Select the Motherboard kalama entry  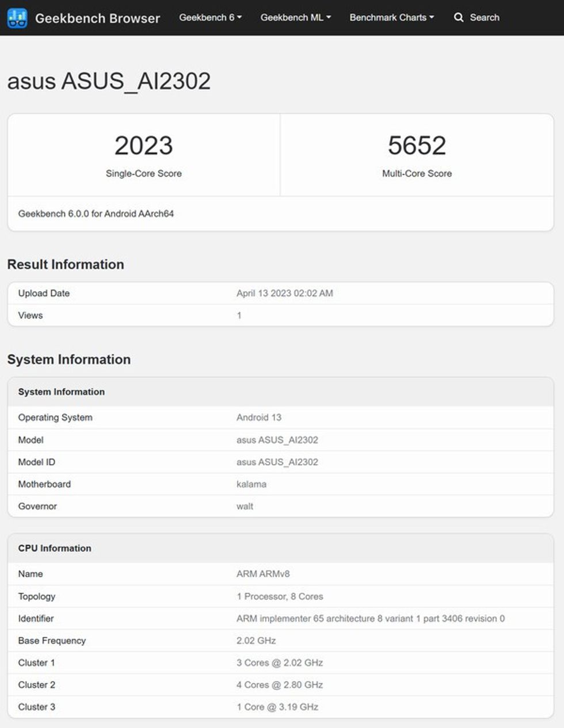(x=251, y=484)
